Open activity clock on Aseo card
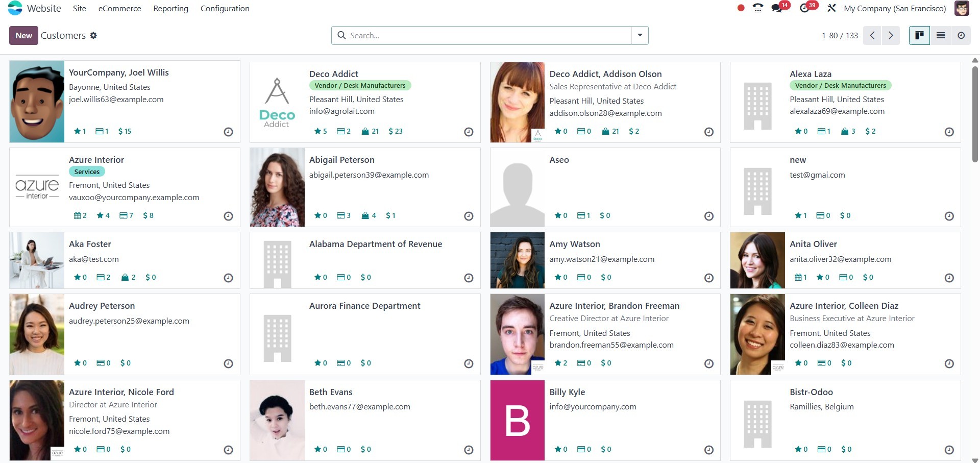Screen dimensions: 980x463 709,216
